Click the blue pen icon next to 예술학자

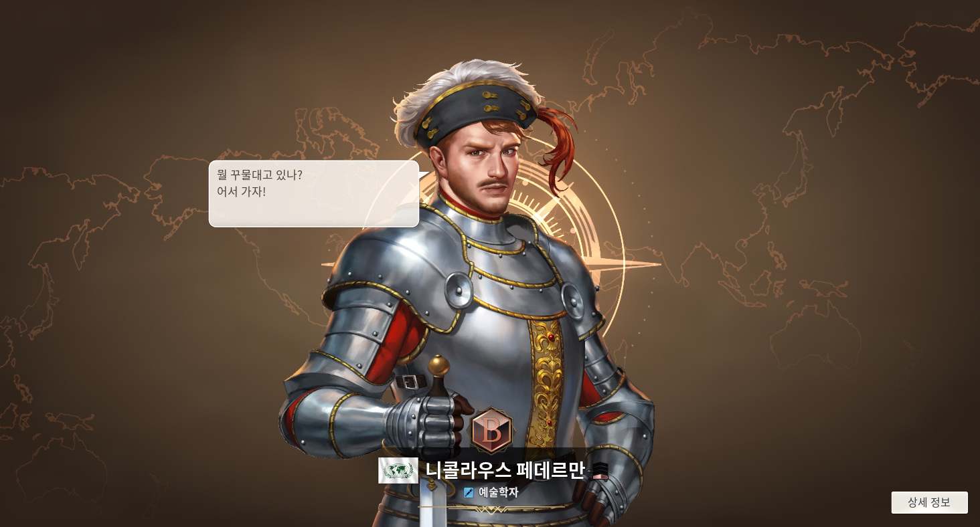click(469, 493)
